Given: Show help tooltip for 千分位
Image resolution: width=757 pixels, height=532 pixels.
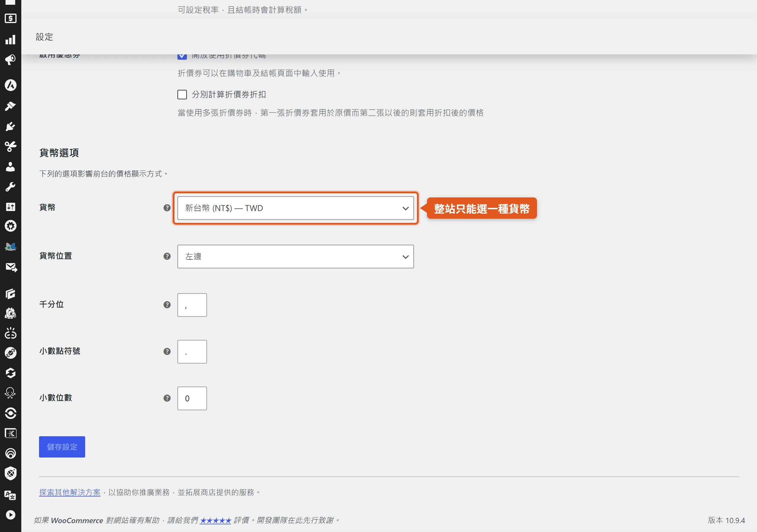Looking at the screenshot, I should pyautogui.click(x=167, y=305).
